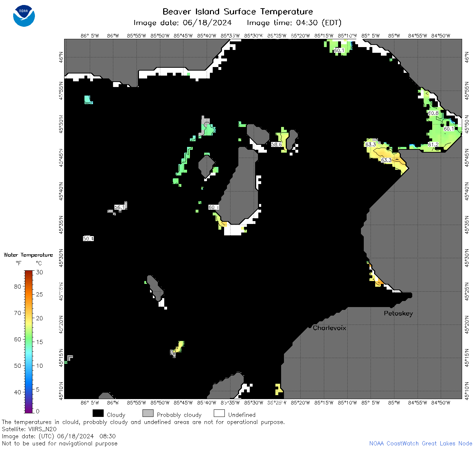Select the 56.1 temperature reading on the map
Image resolution: width=476 pixels, height=449 pixels.
[x=120, y=207]
